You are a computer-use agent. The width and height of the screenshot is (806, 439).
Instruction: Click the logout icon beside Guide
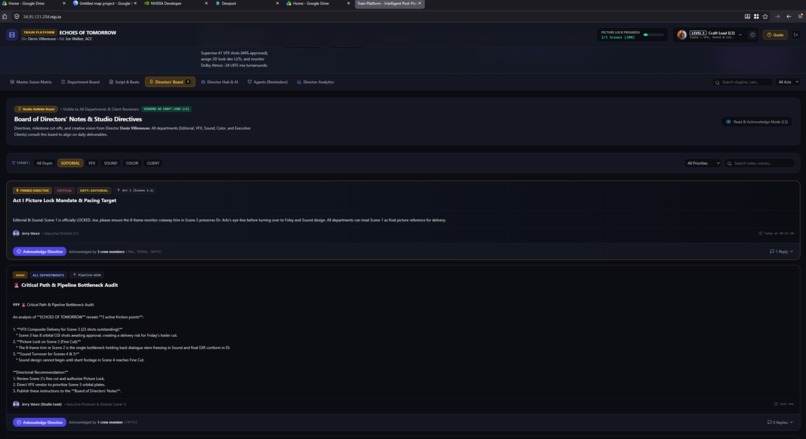pos(796,35)
